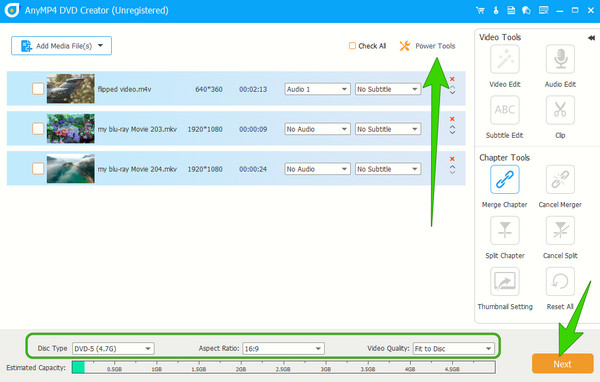Open Power Tools
The width and height of the screenshot is (600, 382).
(427, 46)
